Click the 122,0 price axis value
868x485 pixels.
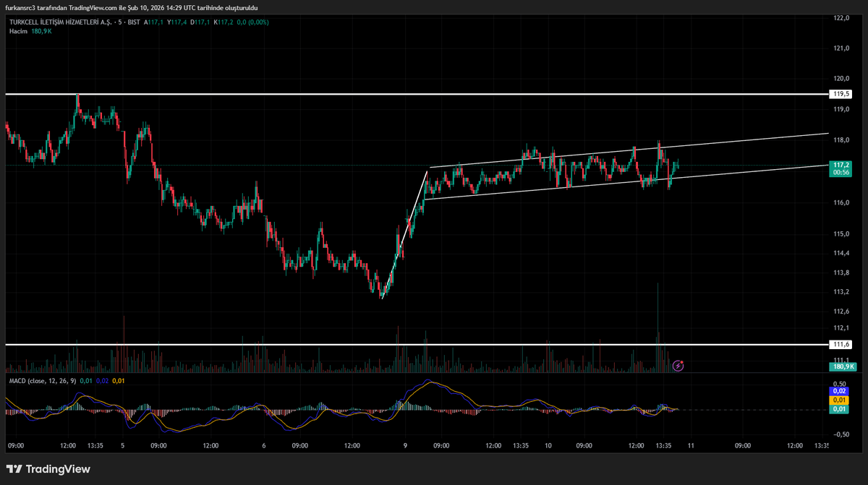(841, 18)
